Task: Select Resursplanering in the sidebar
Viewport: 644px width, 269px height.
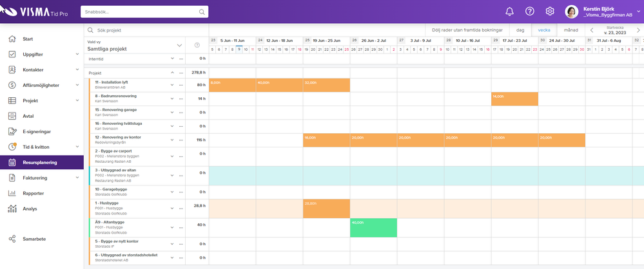Action: (39, 162)
